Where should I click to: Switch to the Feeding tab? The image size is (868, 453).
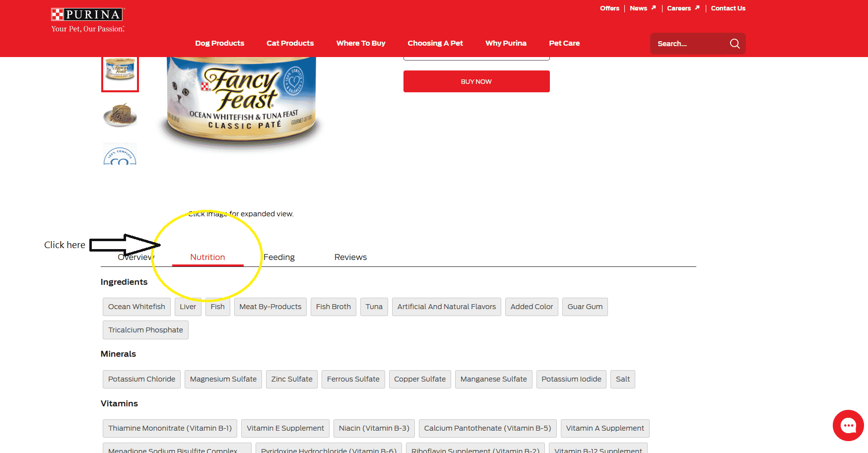pyautogui.click(x=279, y=257)
